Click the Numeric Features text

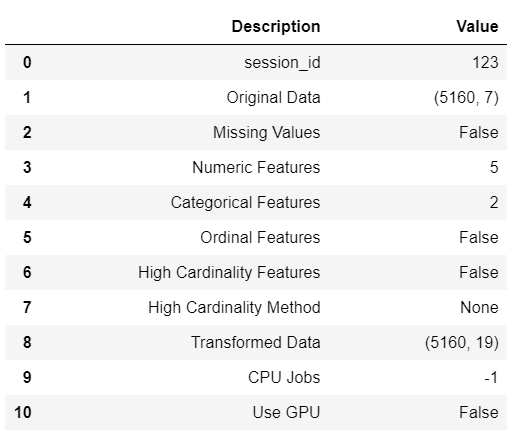click(x=256, y=167)
